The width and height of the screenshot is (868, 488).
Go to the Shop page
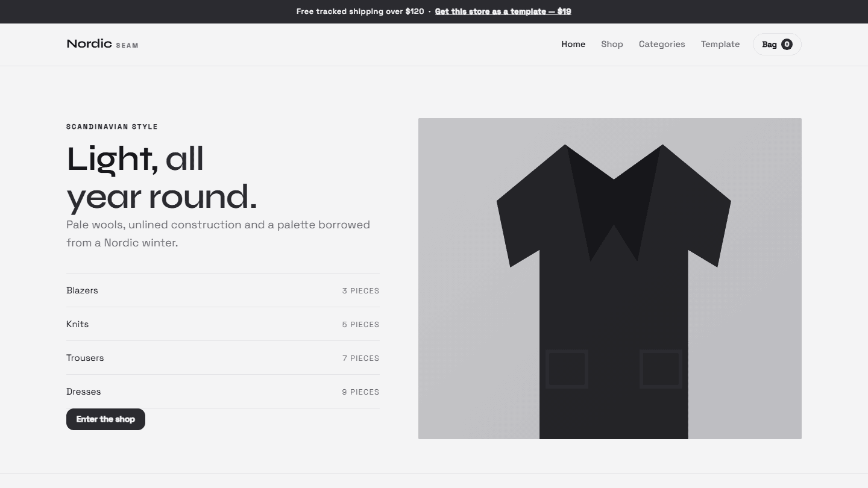point(612,44)
